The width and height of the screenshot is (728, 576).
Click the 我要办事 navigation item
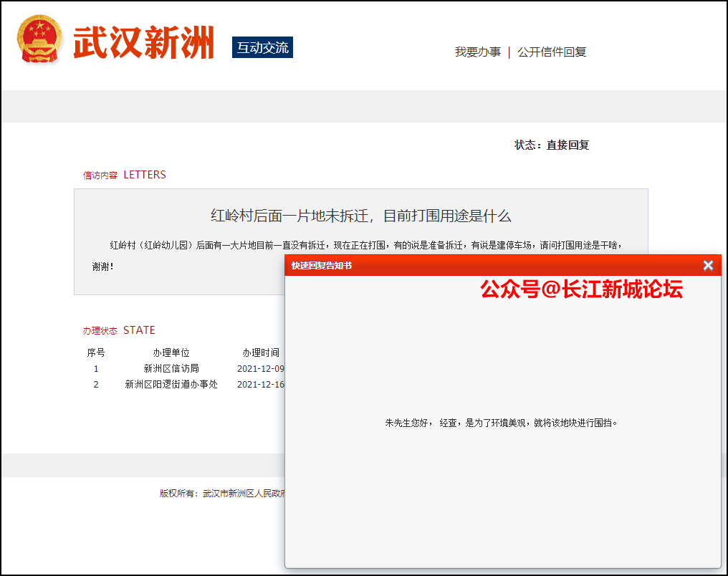pyautogui.click(x=477, y=52)
